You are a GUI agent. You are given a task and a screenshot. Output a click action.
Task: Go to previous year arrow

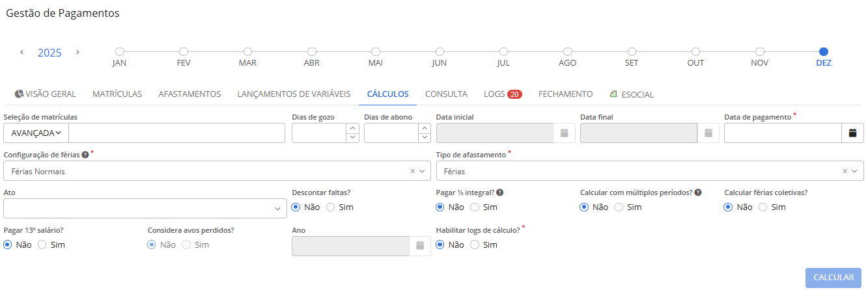click(x=21, y=52)
